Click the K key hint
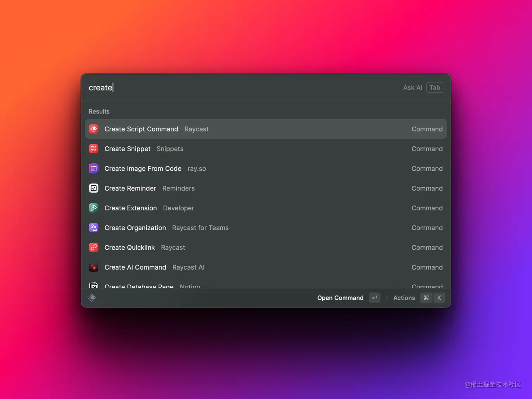Image resolution: width=532 pixels, height=399 pixels. (439, 298)
